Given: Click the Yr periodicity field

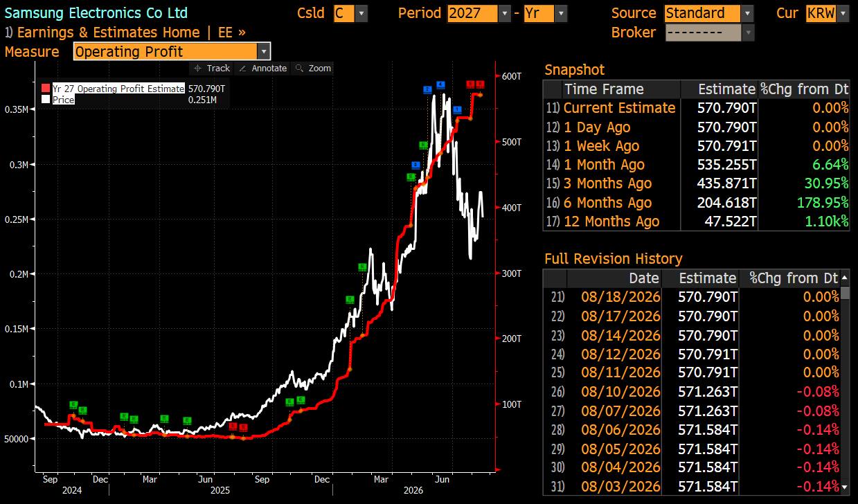Looking at the screenshot, I should 539,13.
